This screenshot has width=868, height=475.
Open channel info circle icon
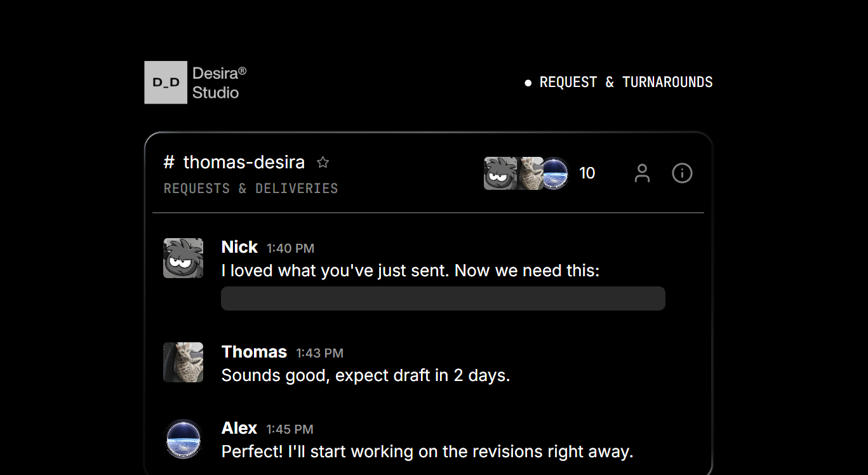(x=682, y=173)
